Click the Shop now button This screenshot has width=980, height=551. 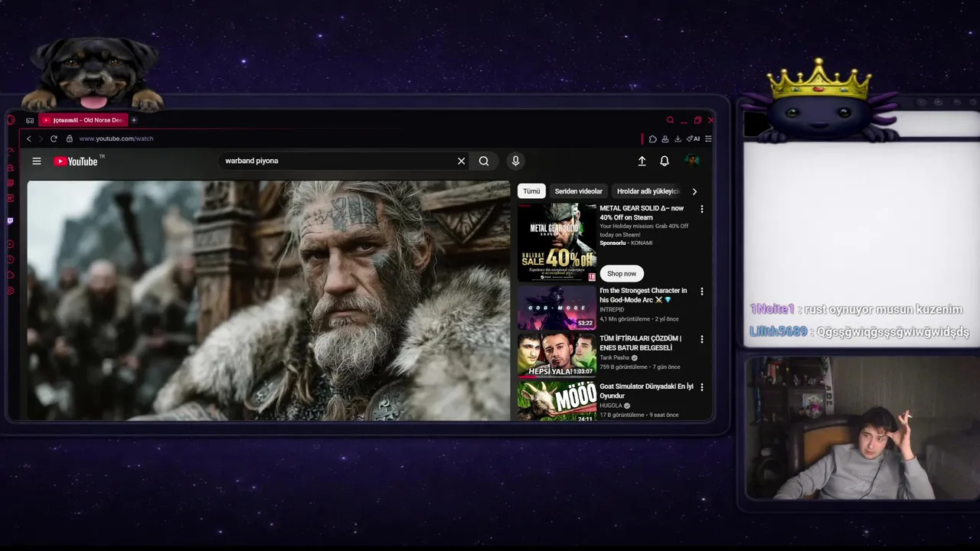pos(622,273)
